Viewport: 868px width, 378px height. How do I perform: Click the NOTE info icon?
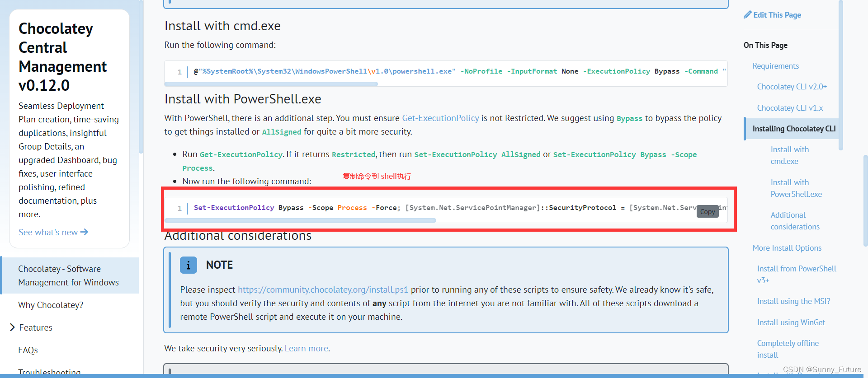click(x=189, y=265)
